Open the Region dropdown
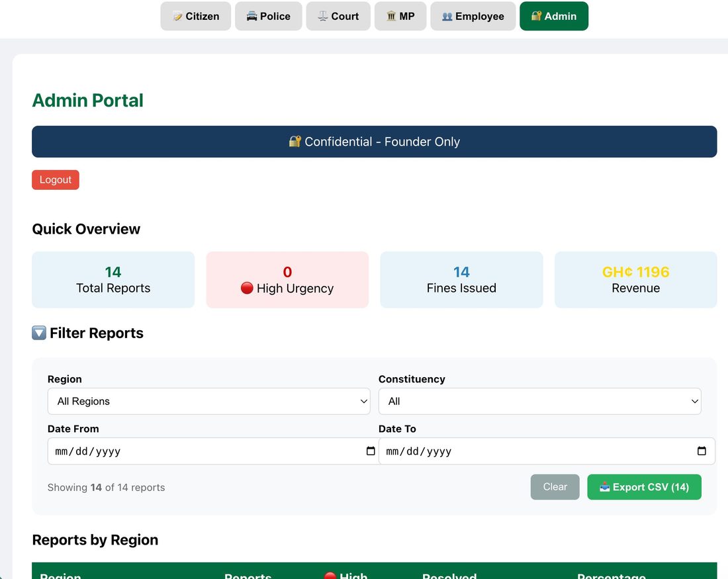Viewport: 728px width, 579px height. click(209, 401)
